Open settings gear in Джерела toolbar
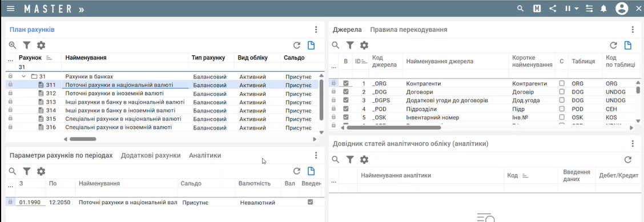This screenshot has height=222, width=644. 364,45
